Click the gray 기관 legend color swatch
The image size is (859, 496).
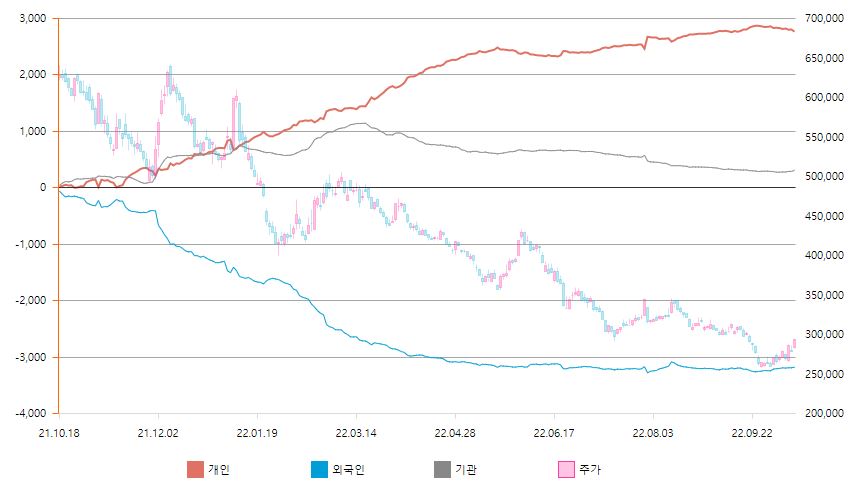pyautogui.click(x=442, y=469)
